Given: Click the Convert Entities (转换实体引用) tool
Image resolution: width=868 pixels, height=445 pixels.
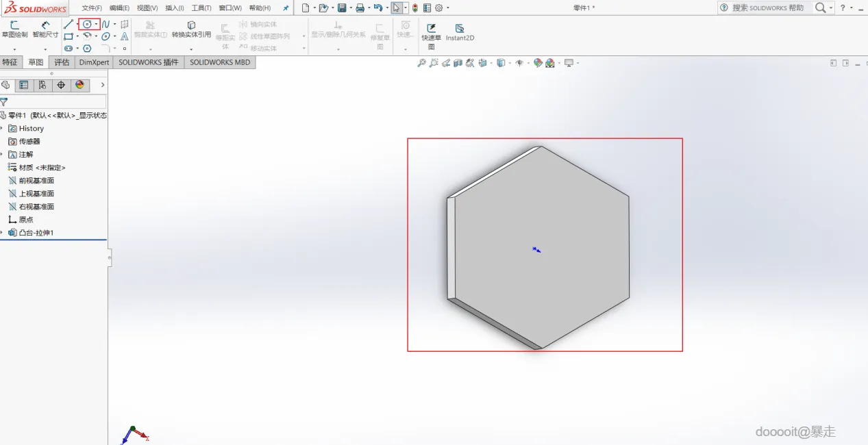Looking at the screenshot, I should [x=191, y=29].
